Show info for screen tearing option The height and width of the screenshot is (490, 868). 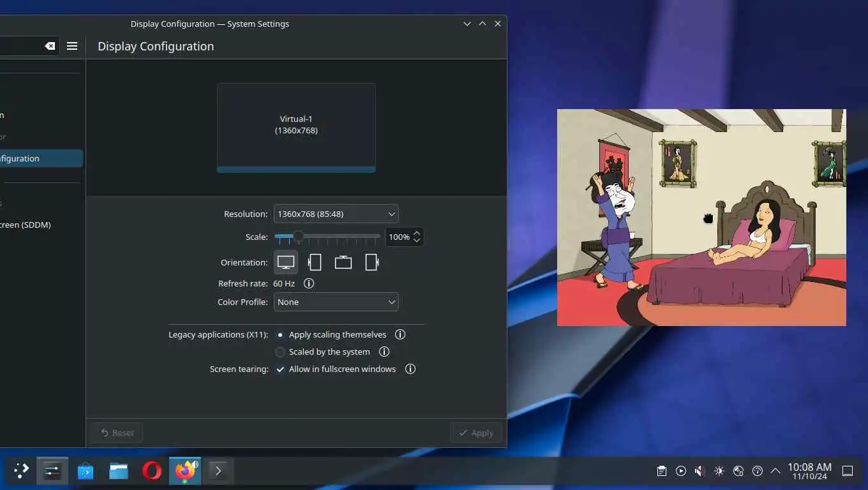(x=410, y=369)
